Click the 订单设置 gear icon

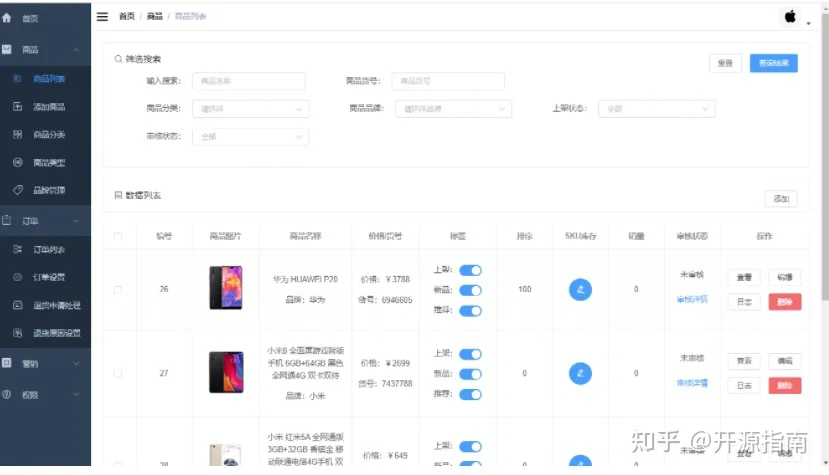[x=17, y=277]
